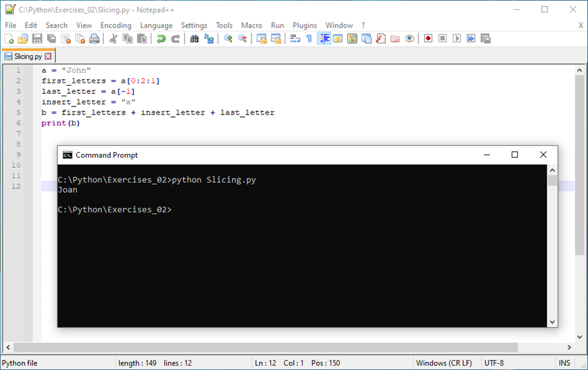This screenshot has width=588, height=370.
Task: Click the Open file folder icon
Action: [23, 39]
